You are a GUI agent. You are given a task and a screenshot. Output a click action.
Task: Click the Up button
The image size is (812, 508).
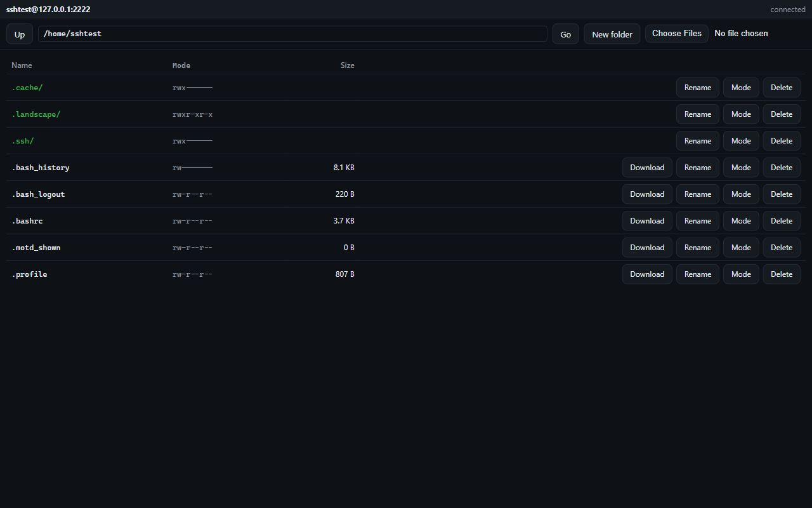[20, 34]
